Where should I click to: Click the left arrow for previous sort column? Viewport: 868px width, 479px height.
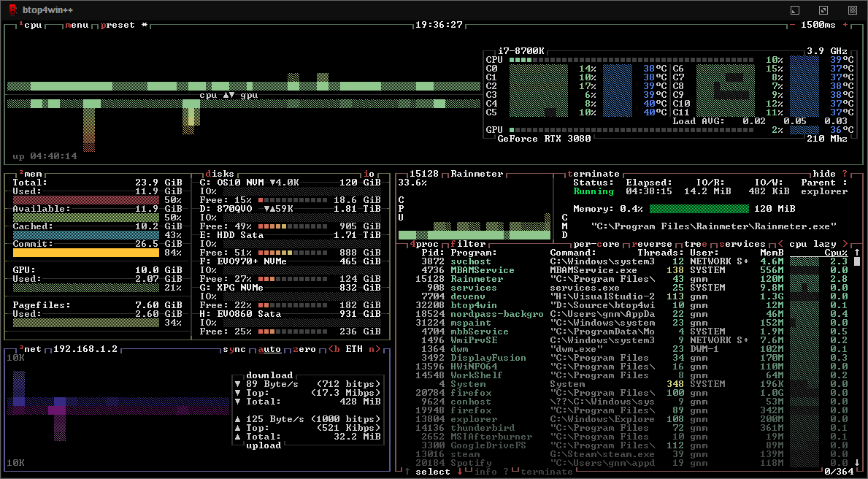pos(780,244)
